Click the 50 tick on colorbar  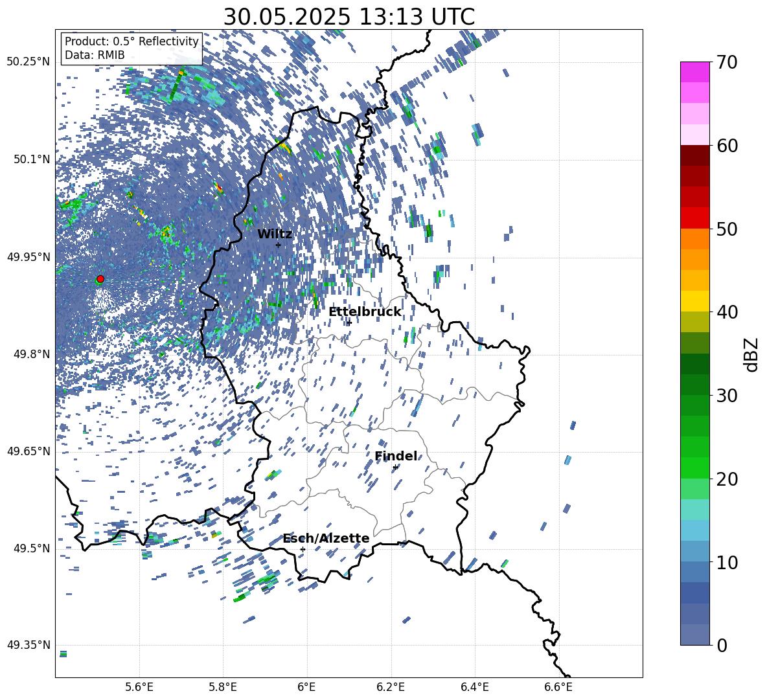(727, 229)
